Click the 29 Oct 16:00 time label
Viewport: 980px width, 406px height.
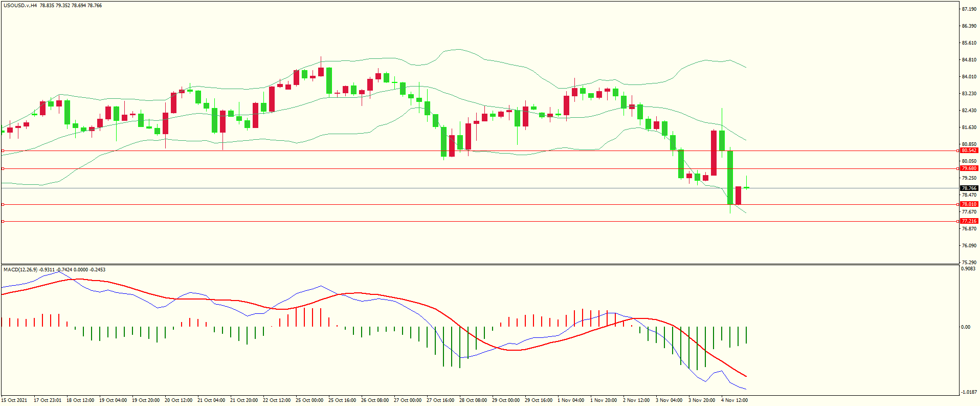tap(539, 400)
